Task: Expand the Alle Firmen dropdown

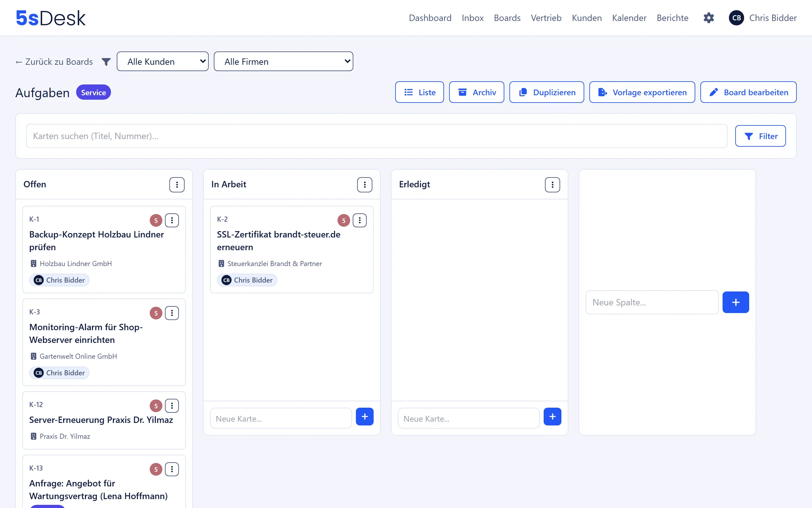Action: pyautogui.click(x=283, y=62)
